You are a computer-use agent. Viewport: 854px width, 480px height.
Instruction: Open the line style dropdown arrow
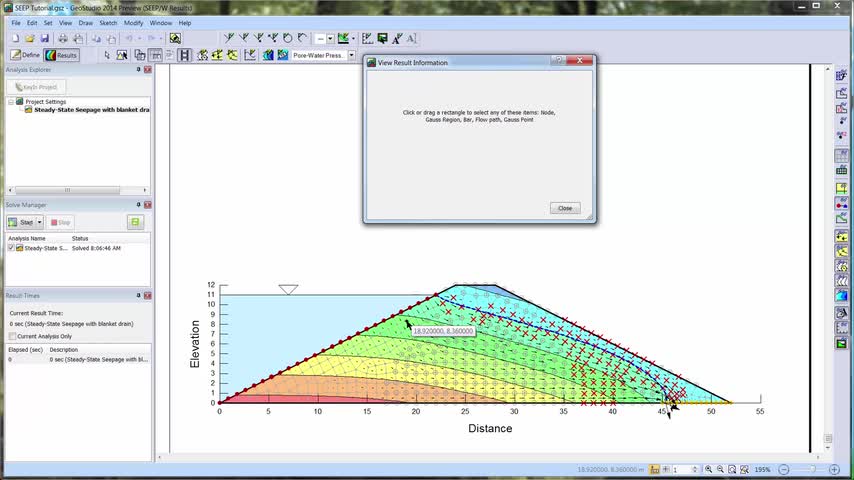(x=330, y=39)
